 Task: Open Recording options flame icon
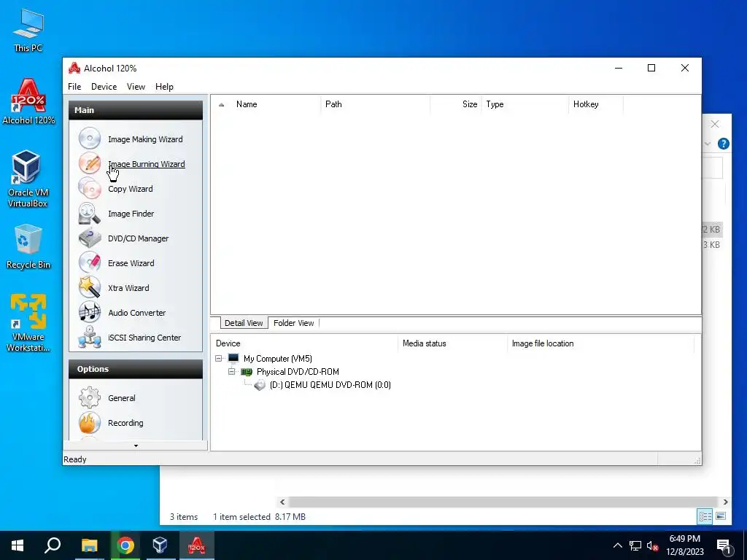coord(90,422)
